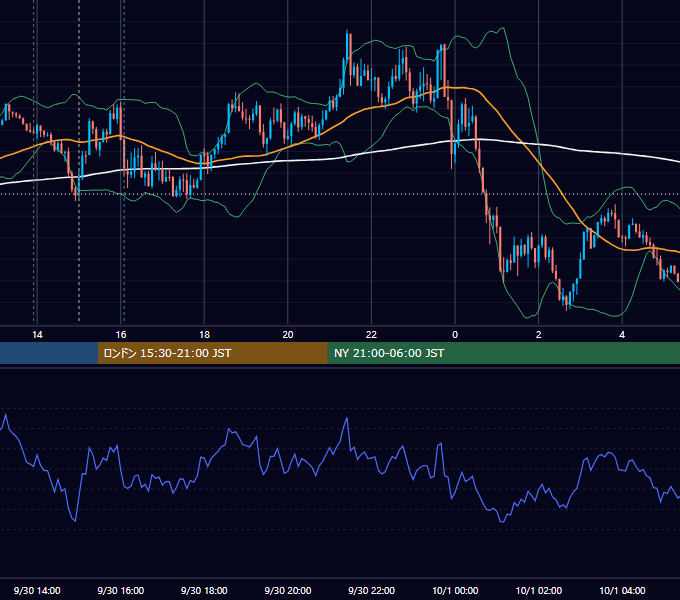680x600 pixels.
Task: Click the 9/30 18:00 date label
Action: pos(204,590)
